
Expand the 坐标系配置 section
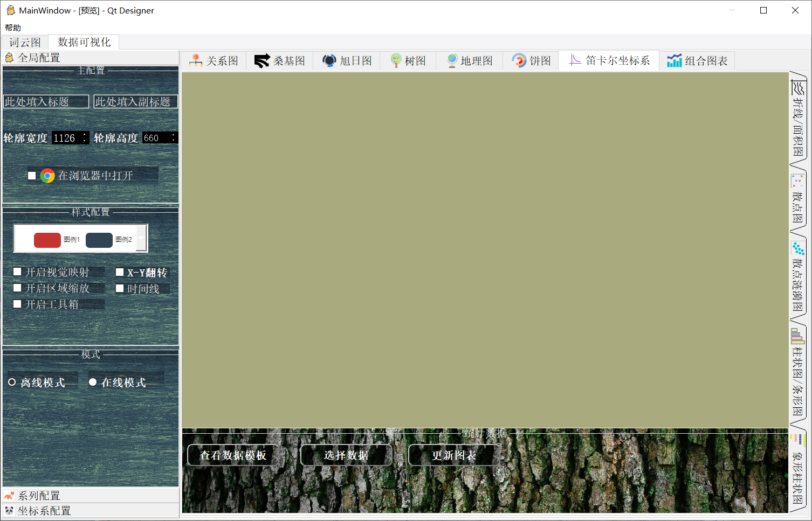91,510
